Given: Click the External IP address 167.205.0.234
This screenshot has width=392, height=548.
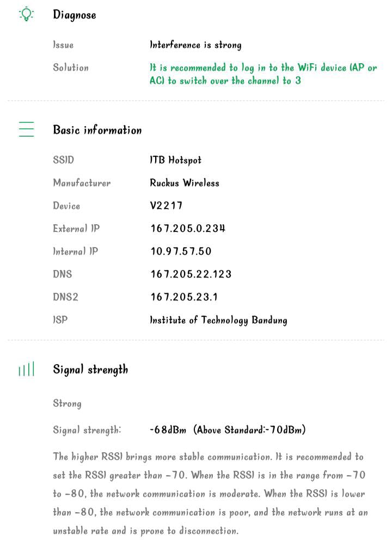Looking at the screenshot, I should 188,229.
